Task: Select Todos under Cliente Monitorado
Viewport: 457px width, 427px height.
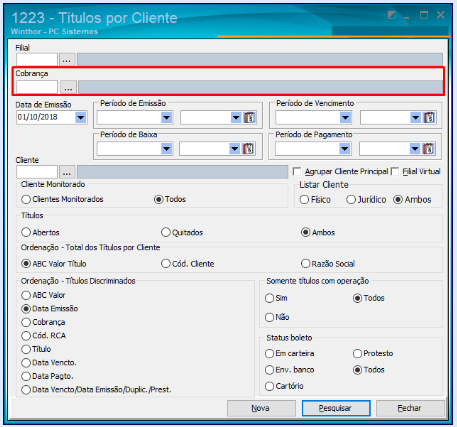Action: click(158, 199)
